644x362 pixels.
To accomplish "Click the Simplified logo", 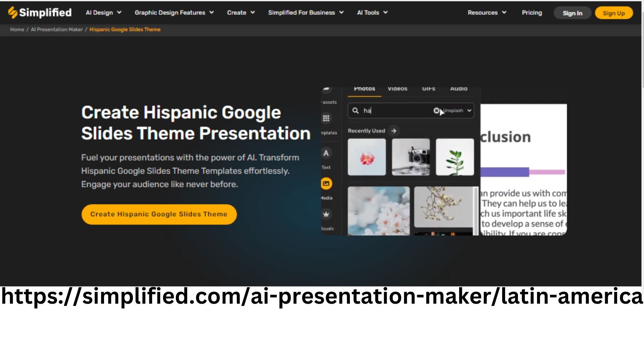I will (40, 13).
